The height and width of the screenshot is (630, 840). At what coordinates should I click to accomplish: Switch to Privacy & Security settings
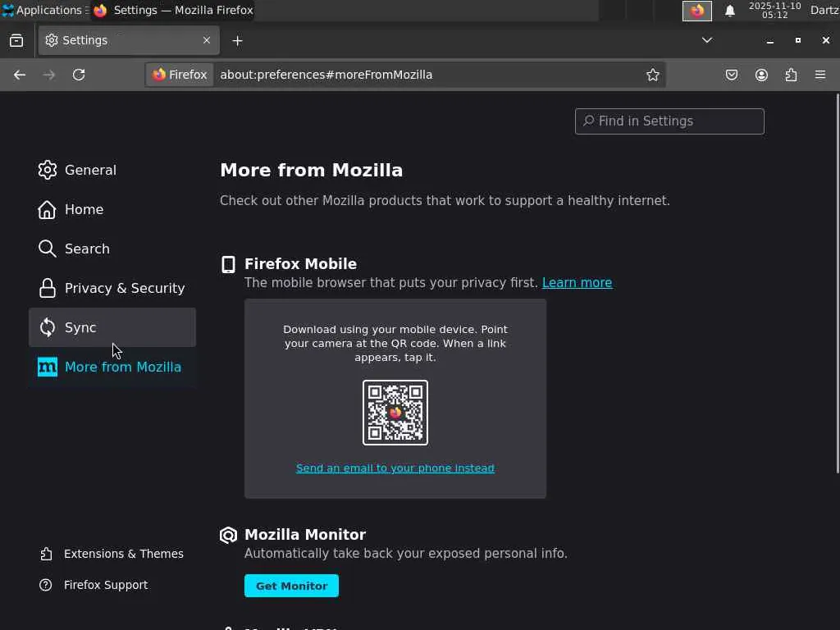[124, 288]
